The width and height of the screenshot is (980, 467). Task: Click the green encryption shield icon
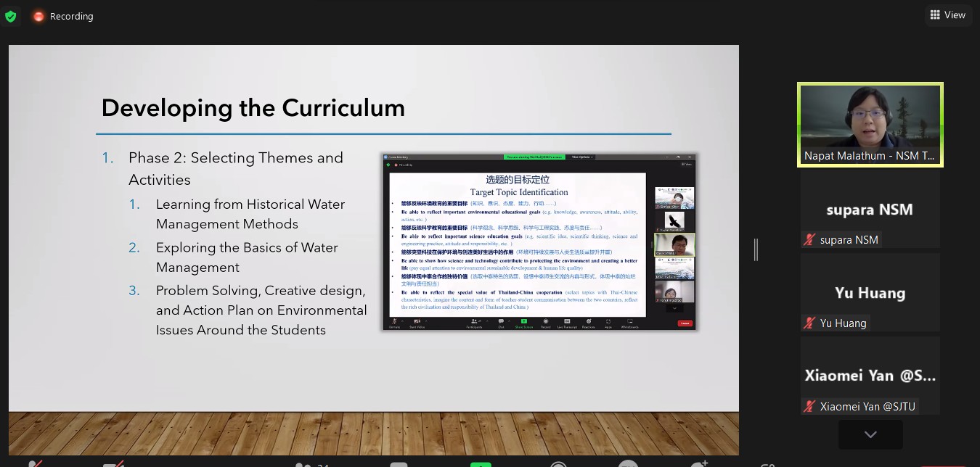[x=10, y=16]
